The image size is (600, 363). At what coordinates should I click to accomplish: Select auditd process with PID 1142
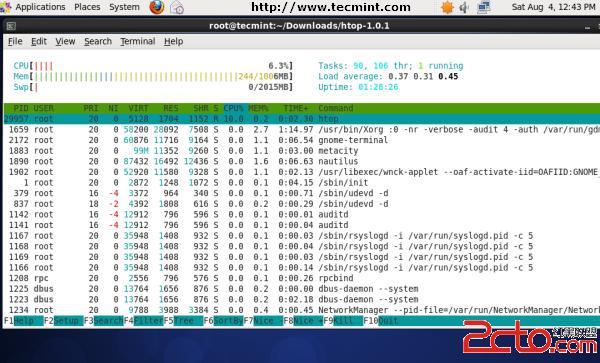(x=302, y=215)
